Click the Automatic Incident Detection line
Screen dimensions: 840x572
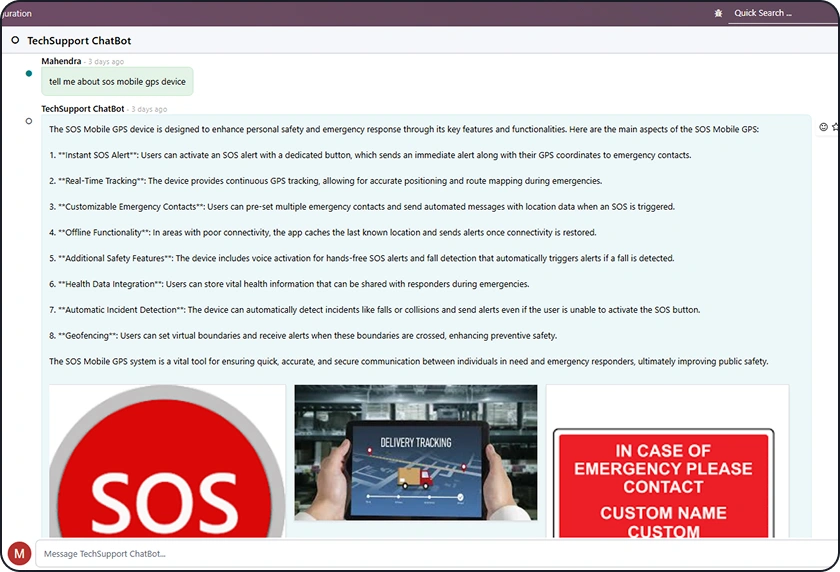click(x=374, y=310)
